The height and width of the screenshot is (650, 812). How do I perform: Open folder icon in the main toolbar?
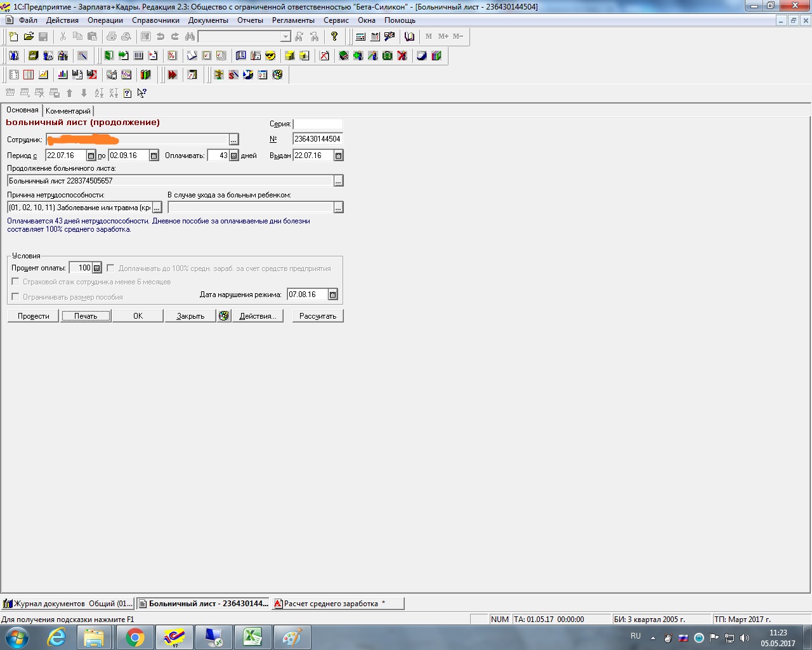[29, 37]
